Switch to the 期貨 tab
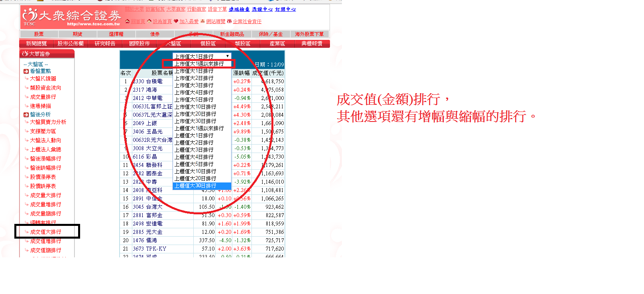644x294 pixels. [78, 34]
